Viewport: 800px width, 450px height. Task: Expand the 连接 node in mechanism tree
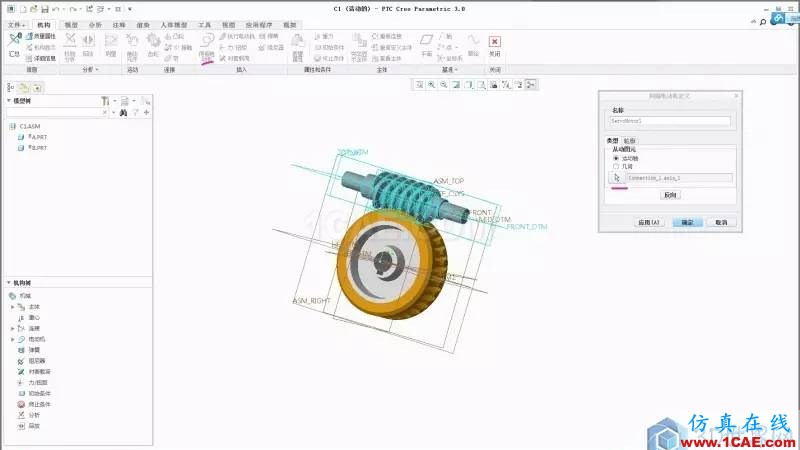click(13, 329)
